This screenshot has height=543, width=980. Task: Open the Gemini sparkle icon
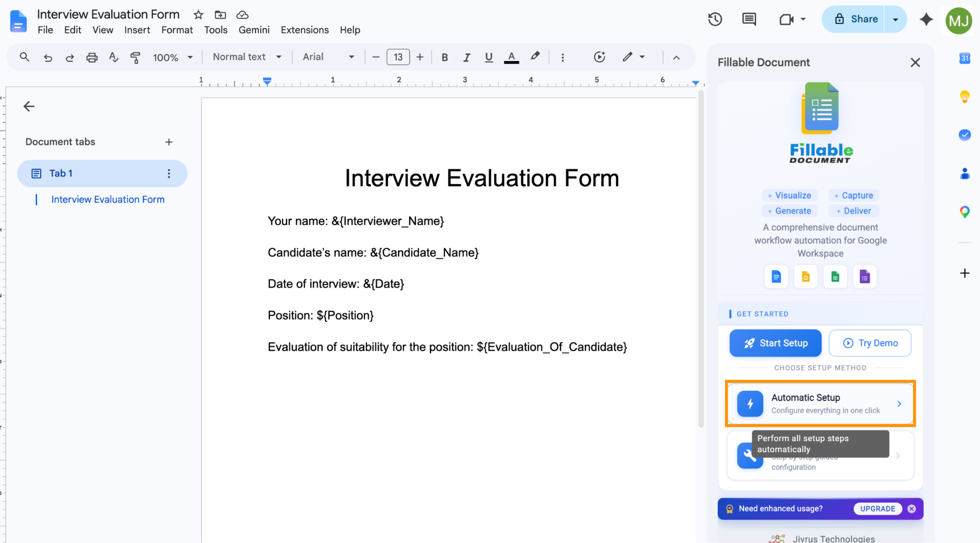click(x=926, y=19)
